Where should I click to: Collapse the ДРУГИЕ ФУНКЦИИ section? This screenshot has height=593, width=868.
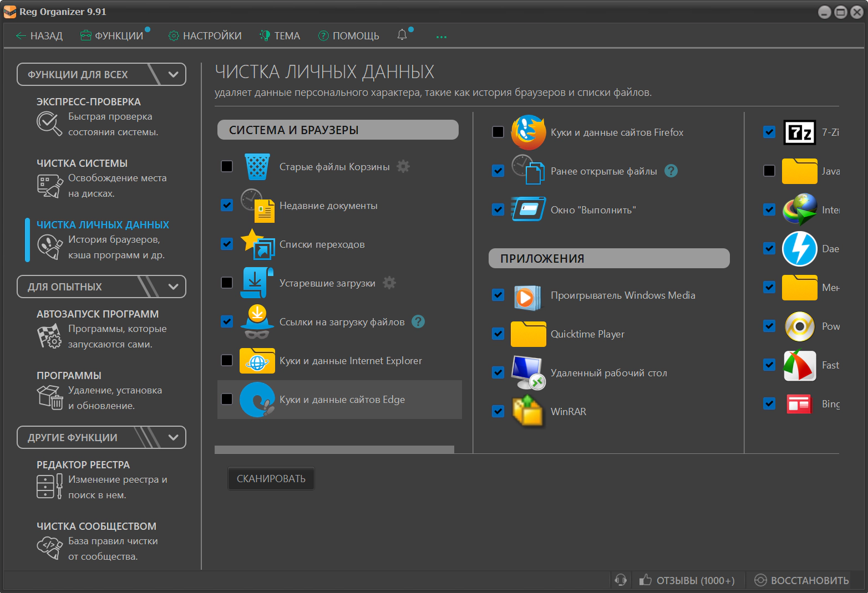pos(173,437)
